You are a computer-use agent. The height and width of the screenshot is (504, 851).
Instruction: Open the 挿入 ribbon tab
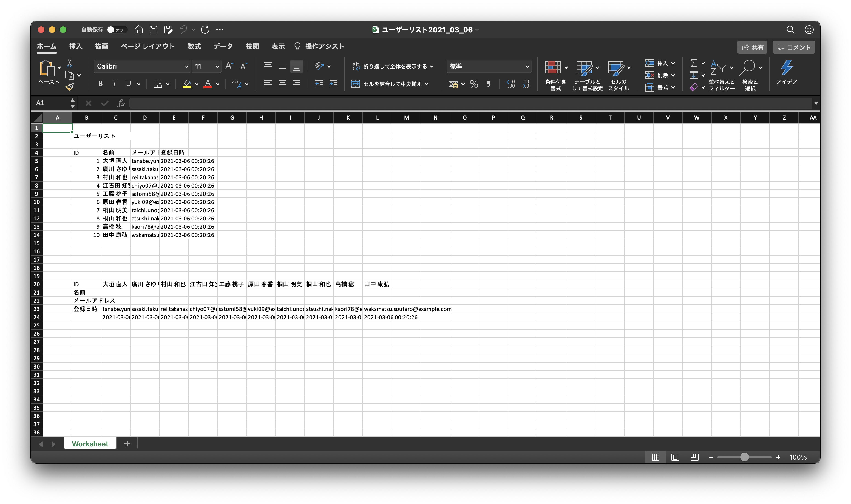(76, 47)
